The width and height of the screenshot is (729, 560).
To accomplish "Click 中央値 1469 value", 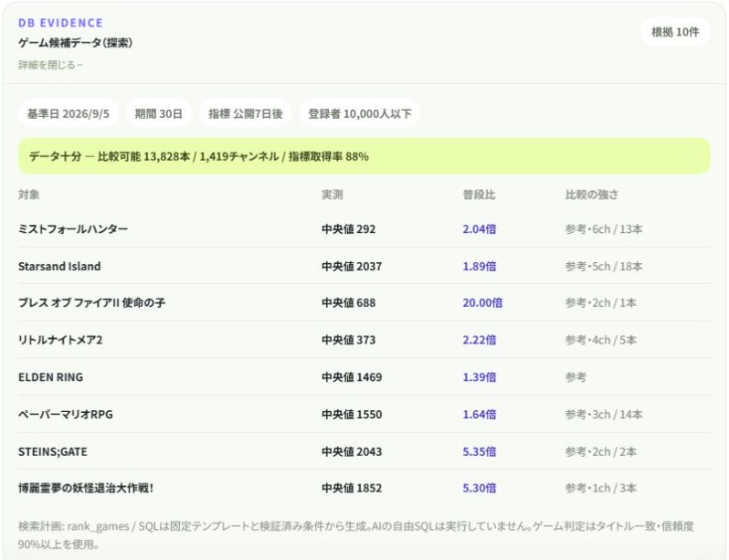I will pos(352,377).
